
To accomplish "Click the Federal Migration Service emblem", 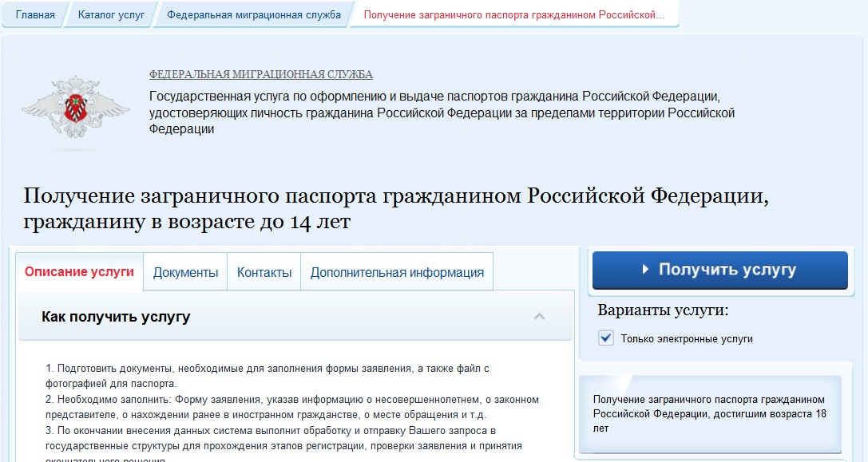I will (x=76, y=109).
